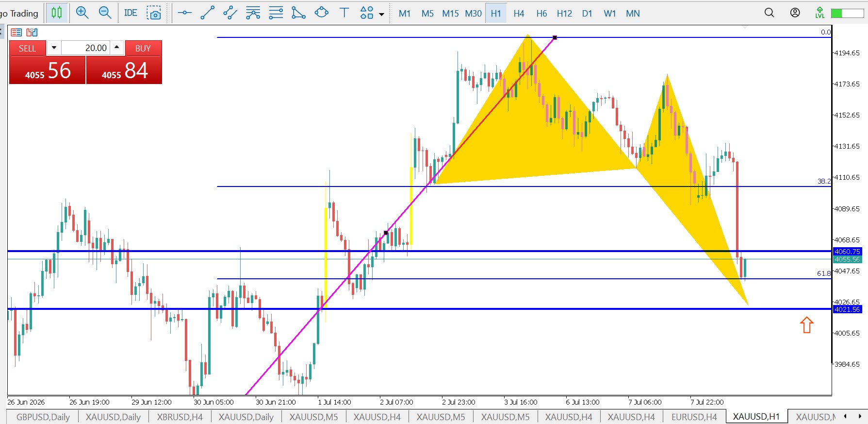
Task: Click the 3 Jul 16:00 time label
Action: tap(521, 402)
